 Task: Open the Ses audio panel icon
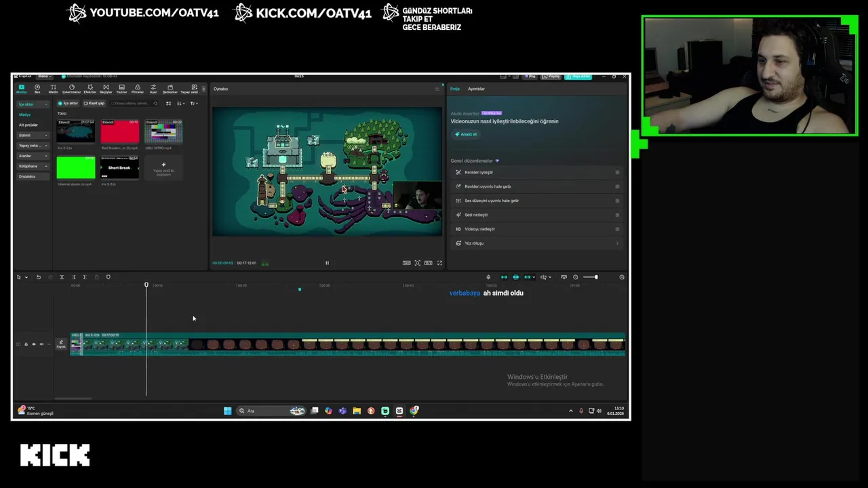coord(37,89)
